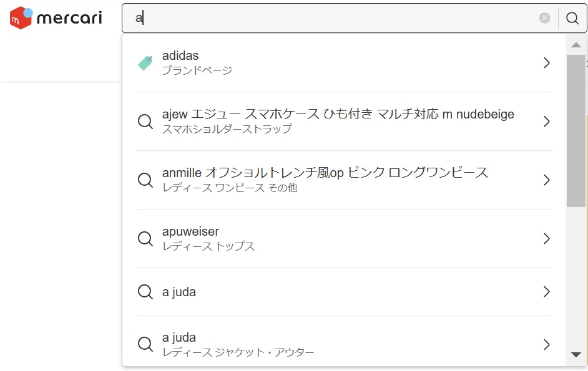Choose apuweiser レディース トップス suggestion

[344, 238]
